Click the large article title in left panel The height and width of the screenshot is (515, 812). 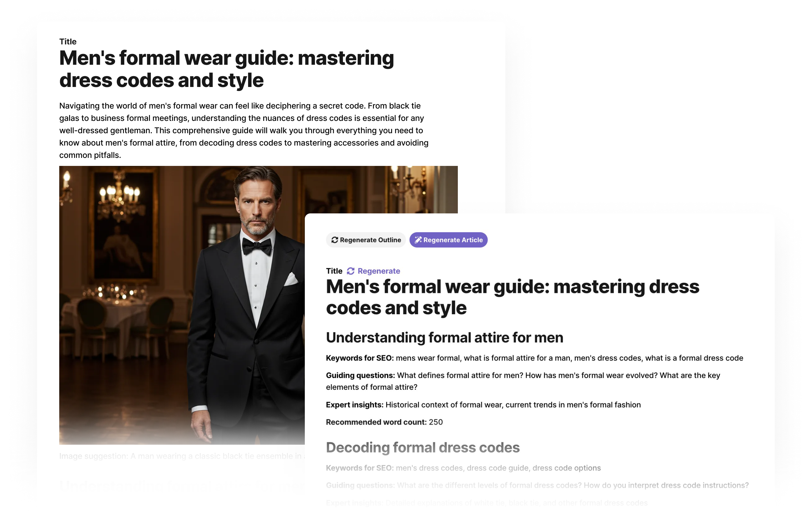(227, 69)
